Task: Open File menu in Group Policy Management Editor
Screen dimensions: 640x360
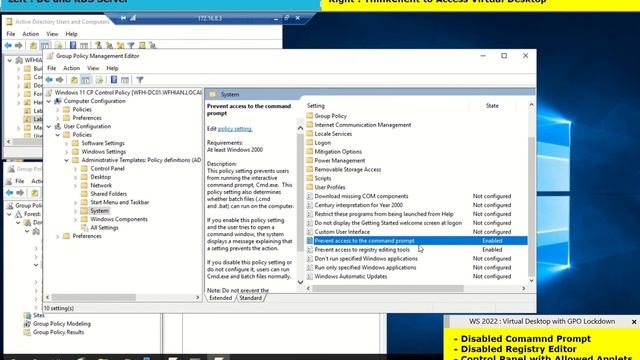Action: [51, 68]
